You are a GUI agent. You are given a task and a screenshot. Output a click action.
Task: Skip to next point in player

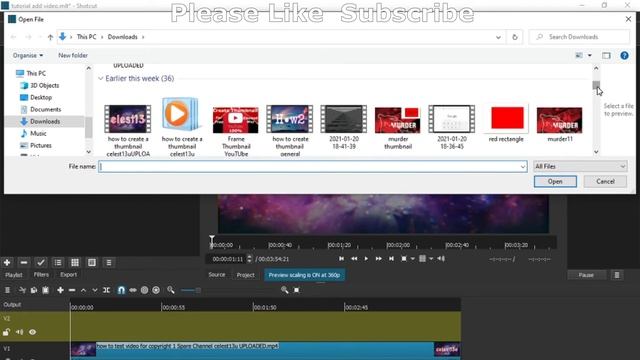(x=391, y=258)
